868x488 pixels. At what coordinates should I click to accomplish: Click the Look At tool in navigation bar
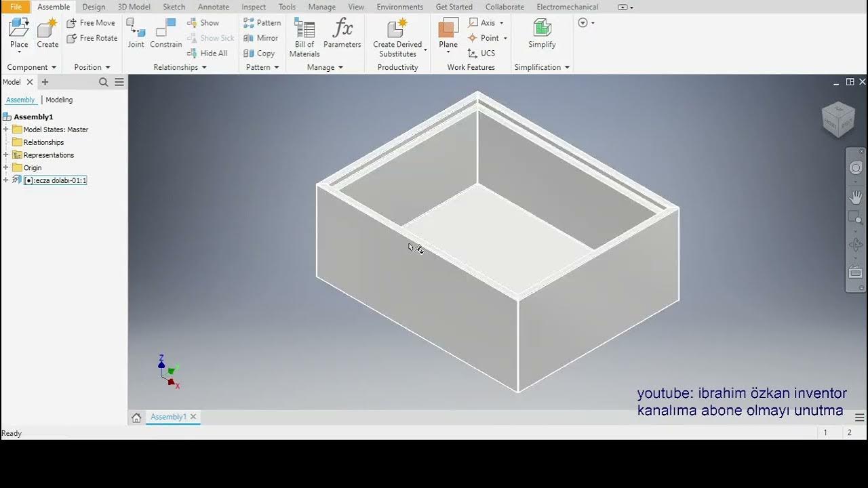[856, 272]
